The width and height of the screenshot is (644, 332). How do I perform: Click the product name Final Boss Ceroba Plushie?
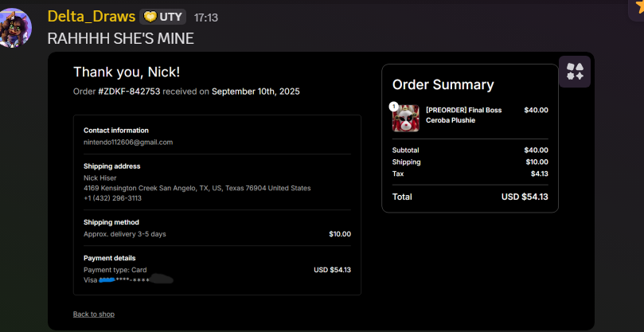[x=463, y=115]
